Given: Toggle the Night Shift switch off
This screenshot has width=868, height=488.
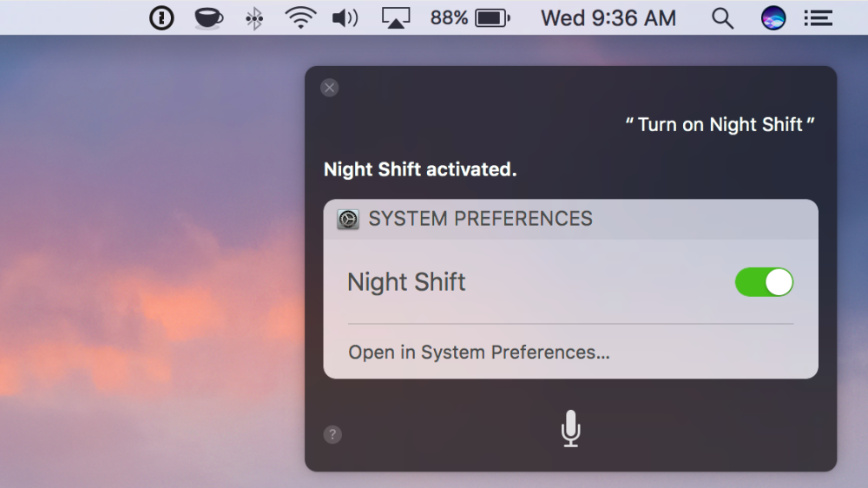Looking at the screenshot, I should [764, 282].
